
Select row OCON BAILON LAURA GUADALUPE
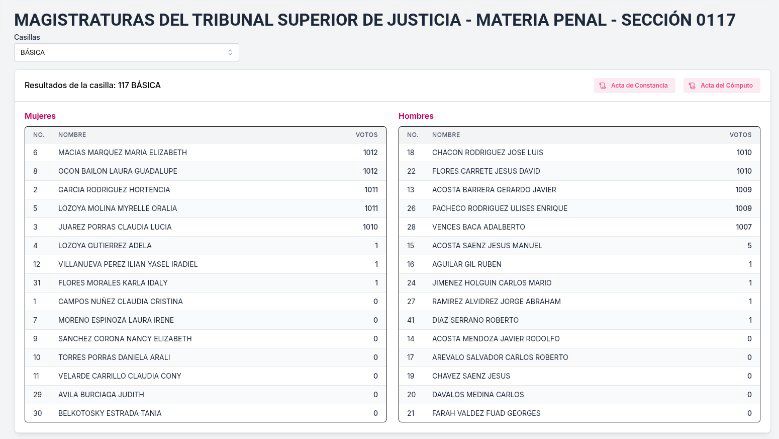coord(205,171)
